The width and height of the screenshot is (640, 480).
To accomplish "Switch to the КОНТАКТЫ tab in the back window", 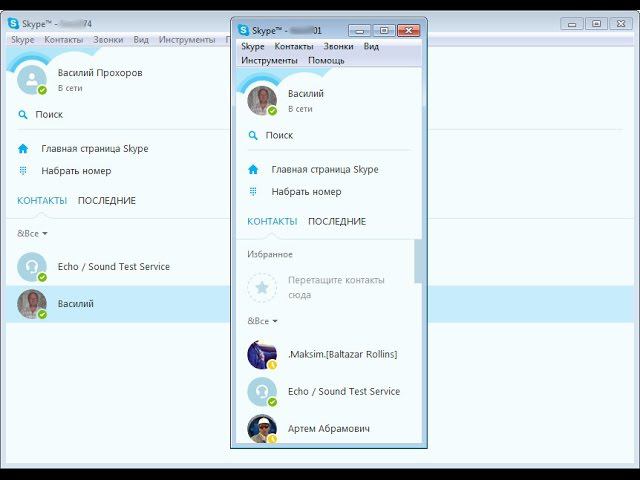I will [42, 201].
